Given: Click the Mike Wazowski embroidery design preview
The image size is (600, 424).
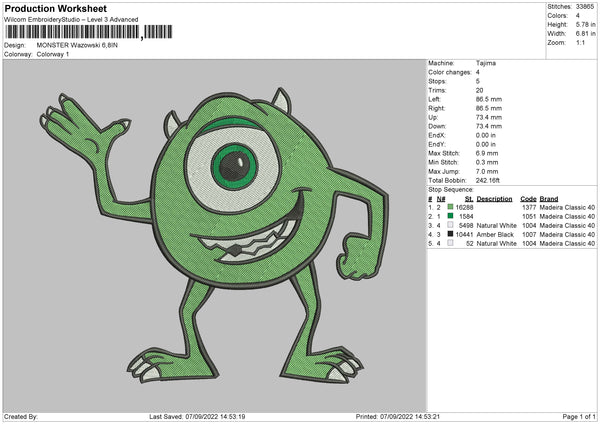Looking at the screenshot, I should pyautogui.click(x=214, y=236).
